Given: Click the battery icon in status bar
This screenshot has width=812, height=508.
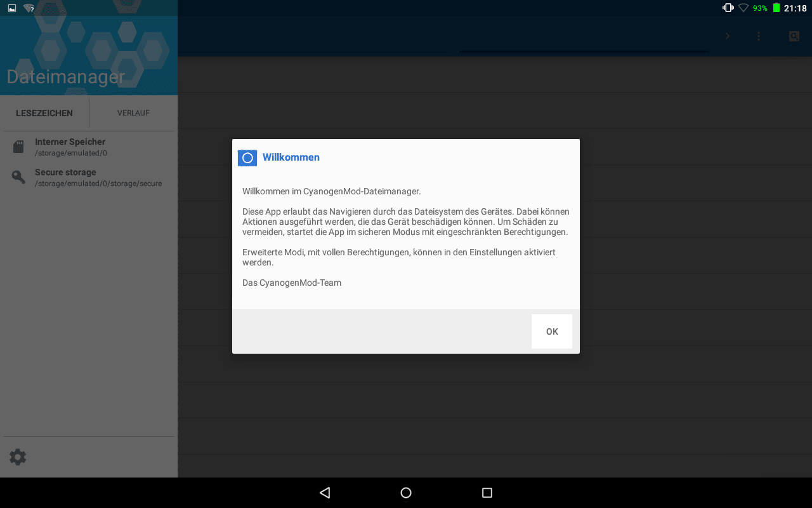Looking at the screenshot, I should point(776,8).
